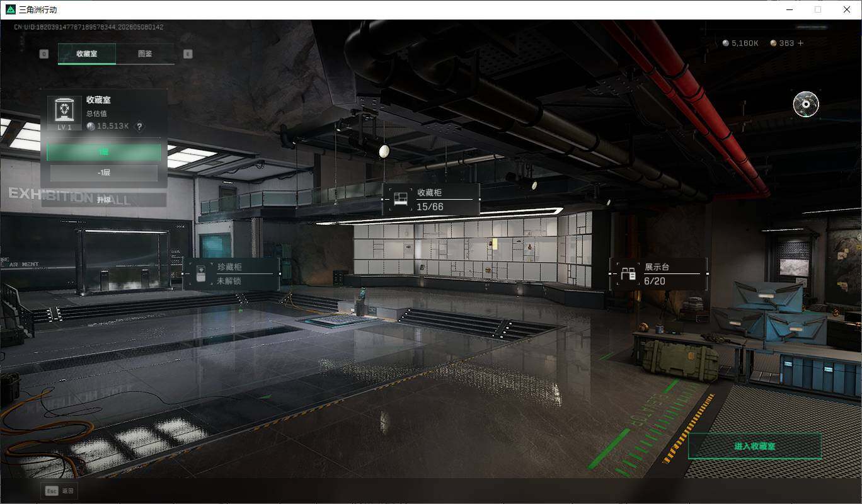Screen dimensions: 862x504
Task: Switch to the -1层 floor
Action: point(103,173)
